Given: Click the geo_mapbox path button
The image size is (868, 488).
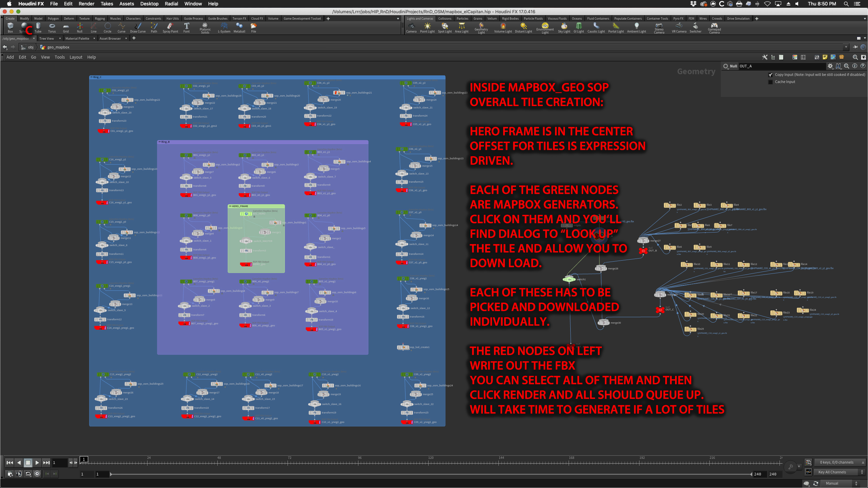Looking at the screenshot, I should (55, 47).
